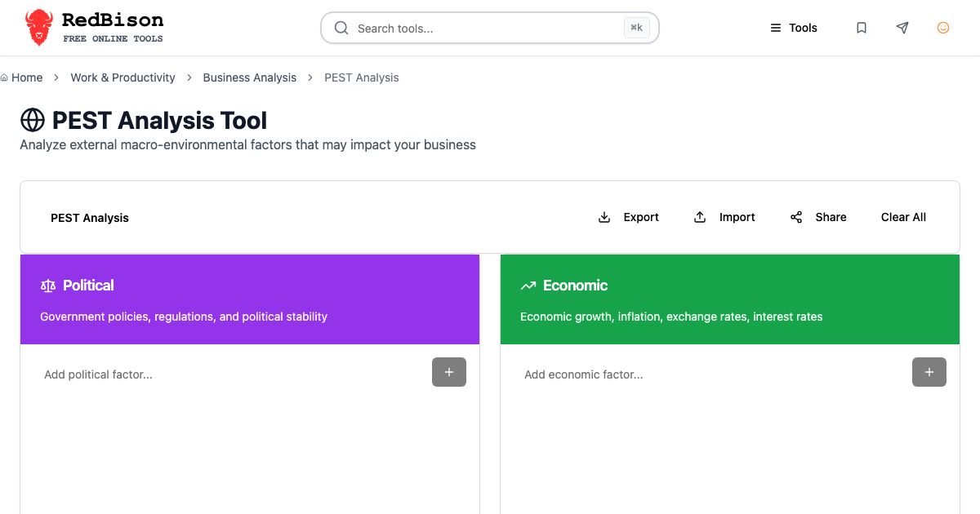
Task: Click Economic growth description text
Action: (671, 317)
